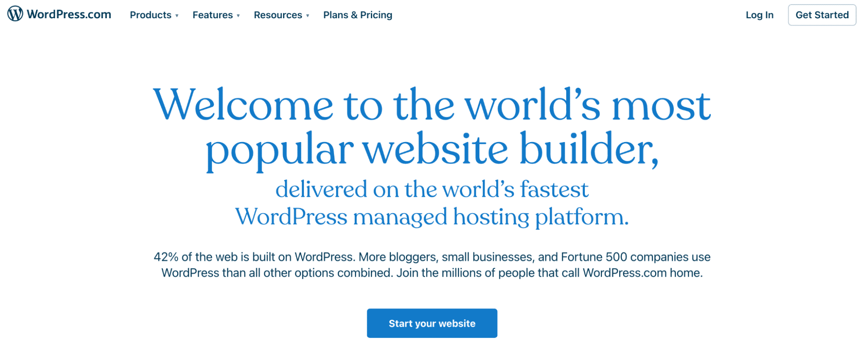Expand the arrow beside Features
This screenshot has width=868, height=361.
238,16
